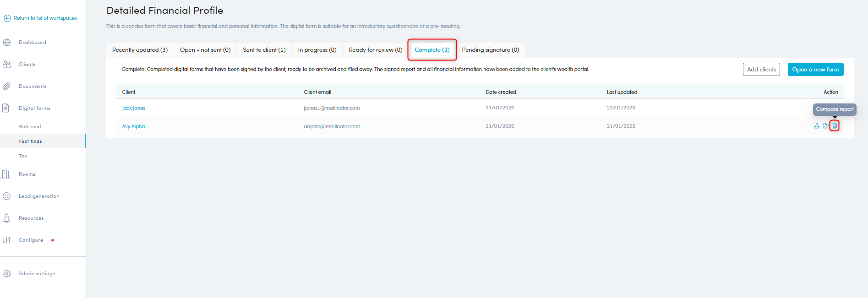The image size is (868, 298).
Task: Click the Compare report icon for Ally Alpha
Action: click(x=835, y=126)
